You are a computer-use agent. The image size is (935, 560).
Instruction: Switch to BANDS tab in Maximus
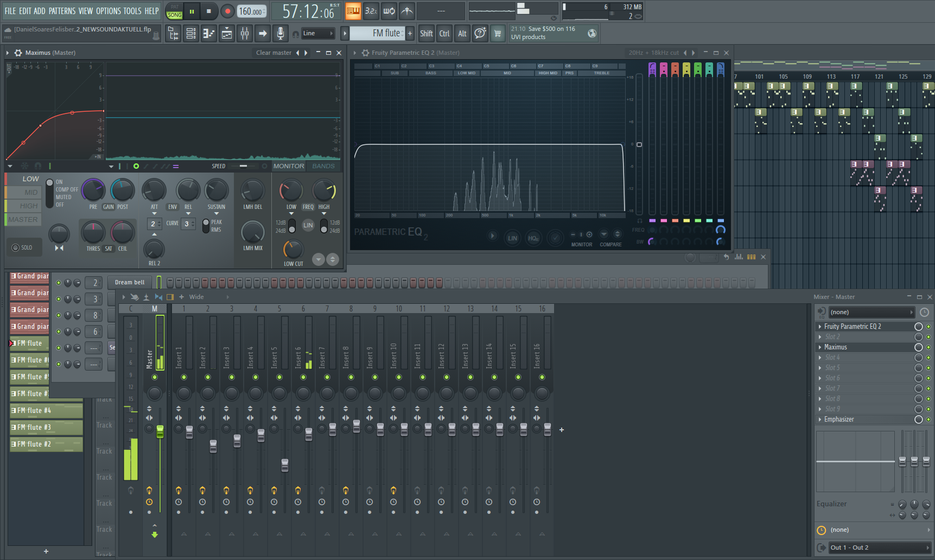[323, 166]
